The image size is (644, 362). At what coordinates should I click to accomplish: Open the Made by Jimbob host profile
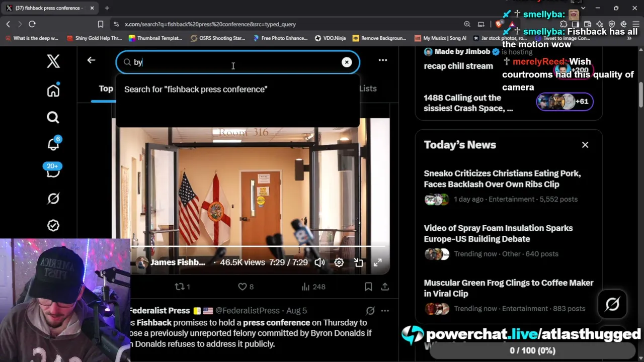461,52
